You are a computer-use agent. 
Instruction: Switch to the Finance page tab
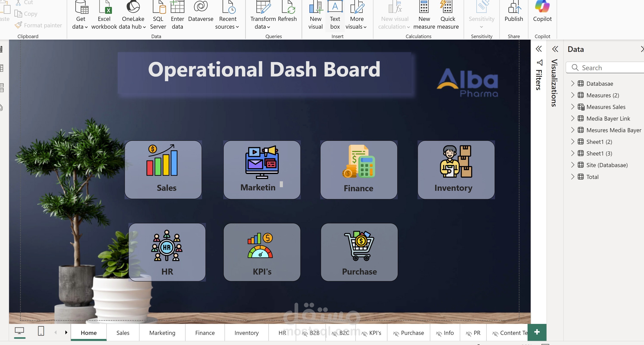[x=205, y=333]
